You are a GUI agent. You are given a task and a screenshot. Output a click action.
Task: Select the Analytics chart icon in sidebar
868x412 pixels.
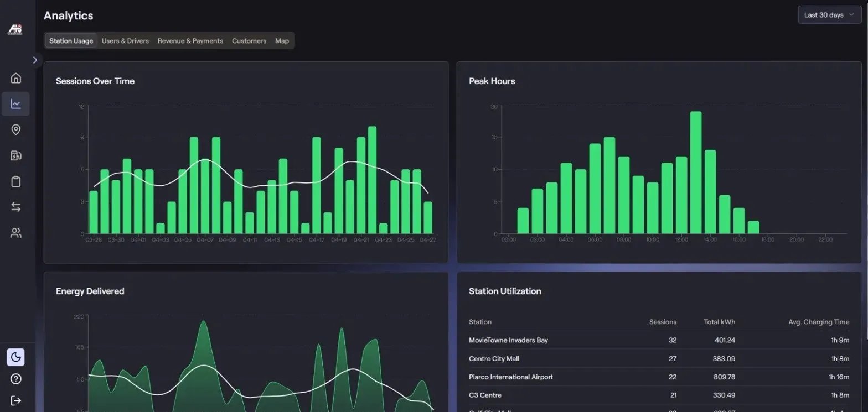(15, 104)
